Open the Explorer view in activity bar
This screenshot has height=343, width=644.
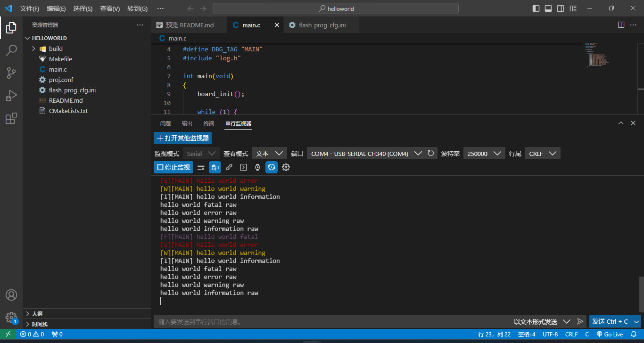[11, 28]
